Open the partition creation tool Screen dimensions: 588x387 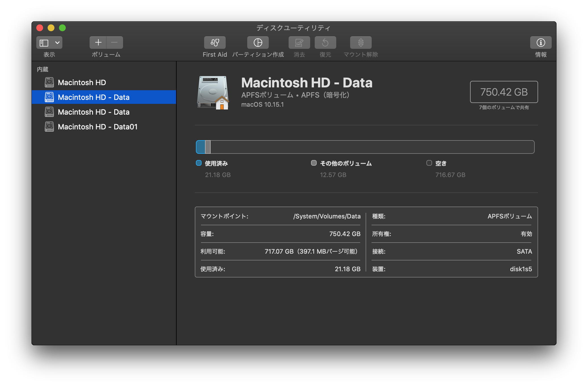tap(258, 43)
